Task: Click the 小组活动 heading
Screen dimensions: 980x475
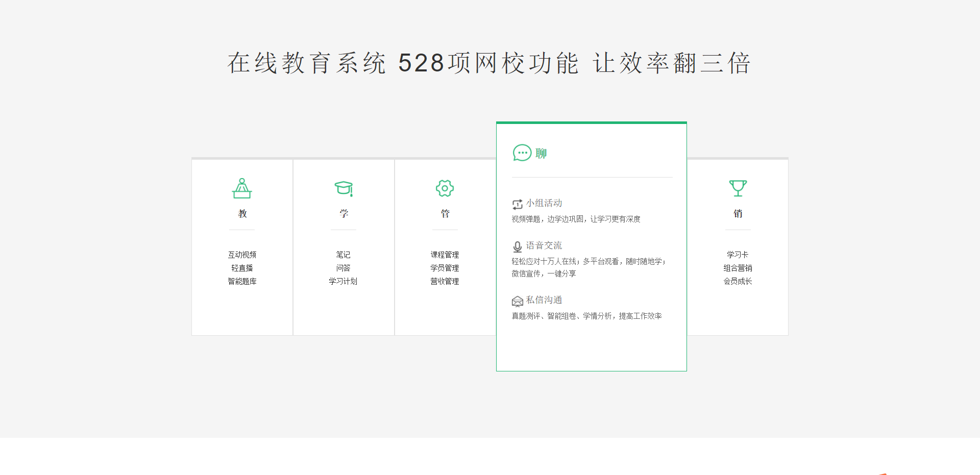Action: (x=544, y=203)
